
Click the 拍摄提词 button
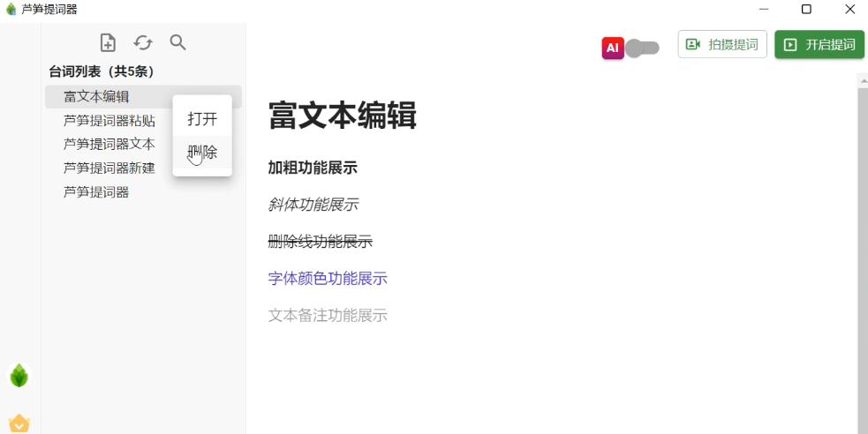pyautogui.click(x=722, y=44)
